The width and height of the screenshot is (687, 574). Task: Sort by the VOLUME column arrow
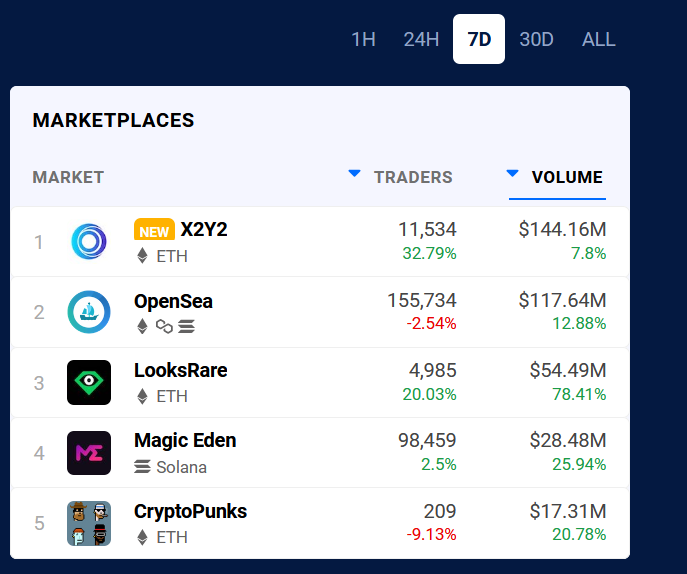pos(513,174)
